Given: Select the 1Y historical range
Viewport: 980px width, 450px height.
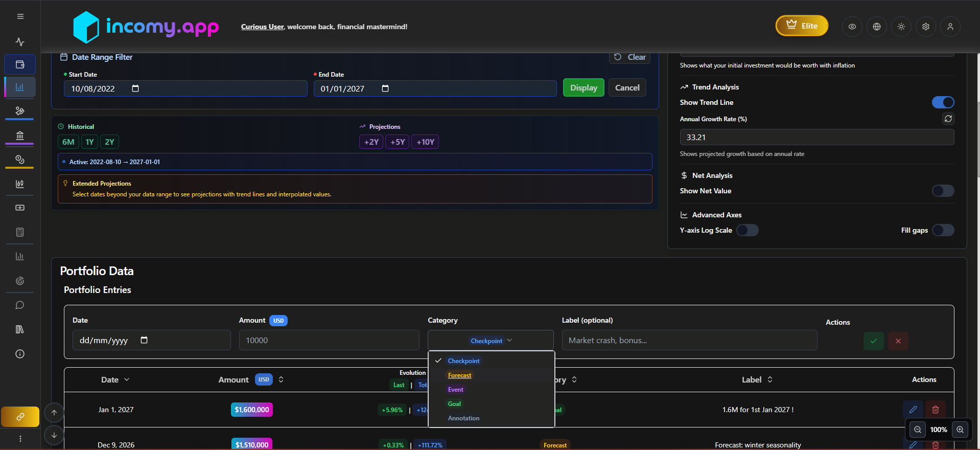Looking at the screenshot, I should (x=89, y=142).
